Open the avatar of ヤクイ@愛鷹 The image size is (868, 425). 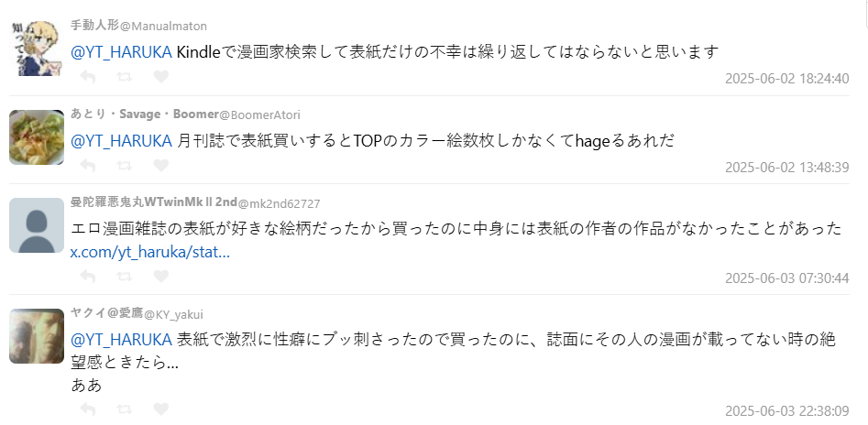pos(37,335)
